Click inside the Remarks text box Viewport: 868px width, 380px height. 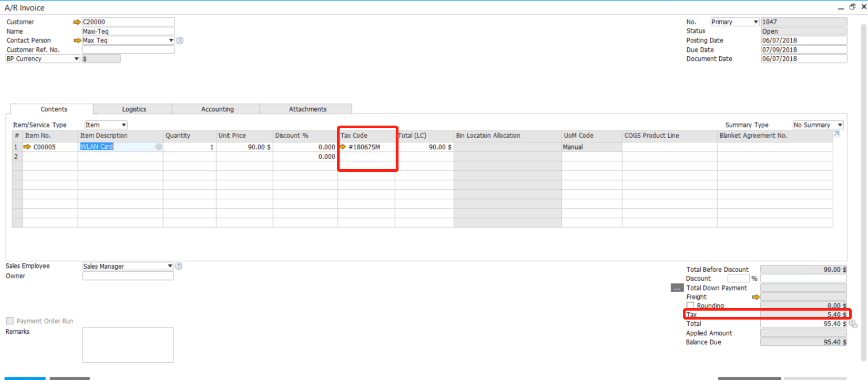point(128,345)
